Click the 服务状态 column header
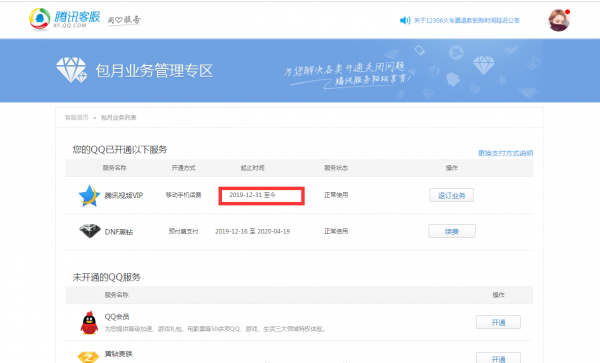This screenshot has width=600, height=363. (x=336, y=168)
